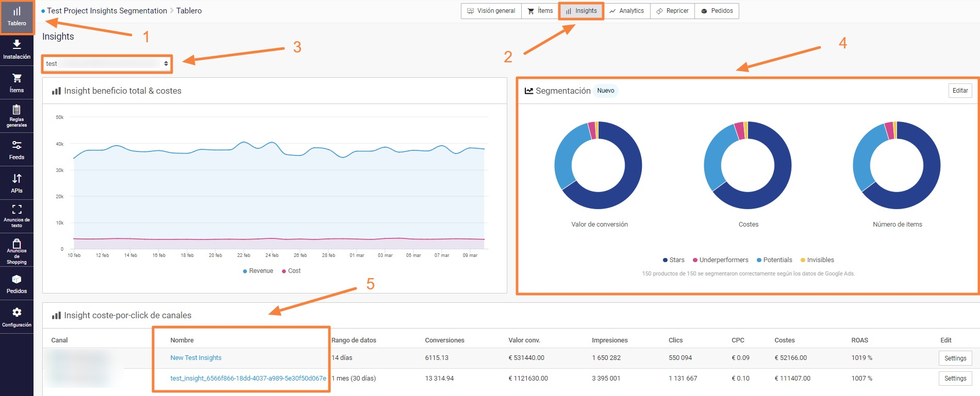Switch to the Repricer tab

(x=672, y=11)
